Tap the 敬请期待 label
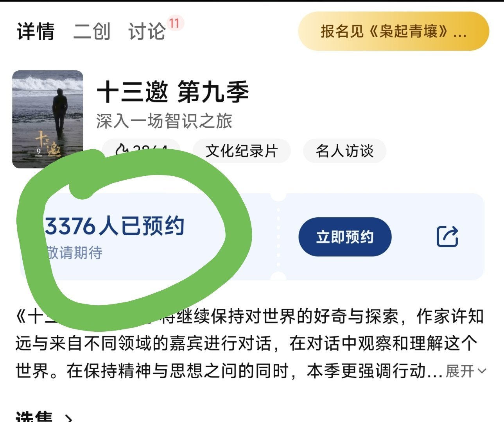 pos(74,253)
